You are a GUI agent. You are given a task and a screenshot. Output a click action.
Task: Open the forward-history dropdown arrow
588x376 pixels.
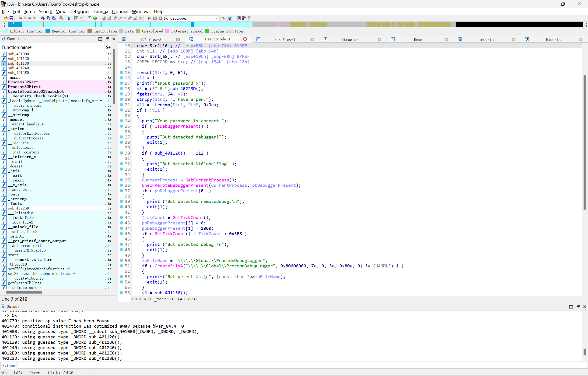35,18
